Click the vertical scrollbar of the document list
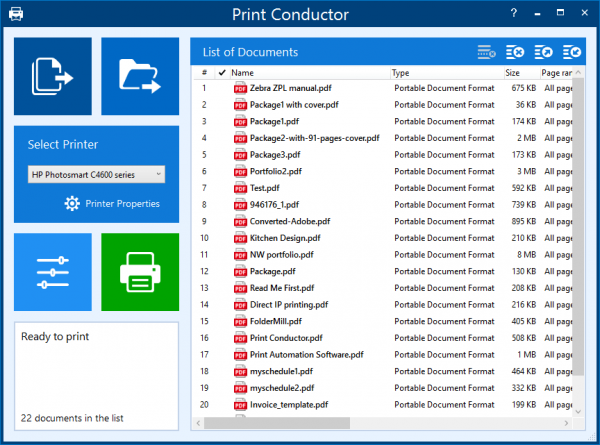 coord(577,250)
